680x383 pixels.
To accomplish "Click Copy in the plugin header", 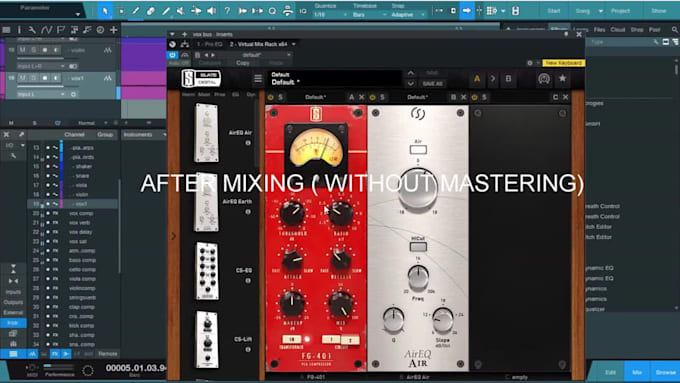I will 242,63.
